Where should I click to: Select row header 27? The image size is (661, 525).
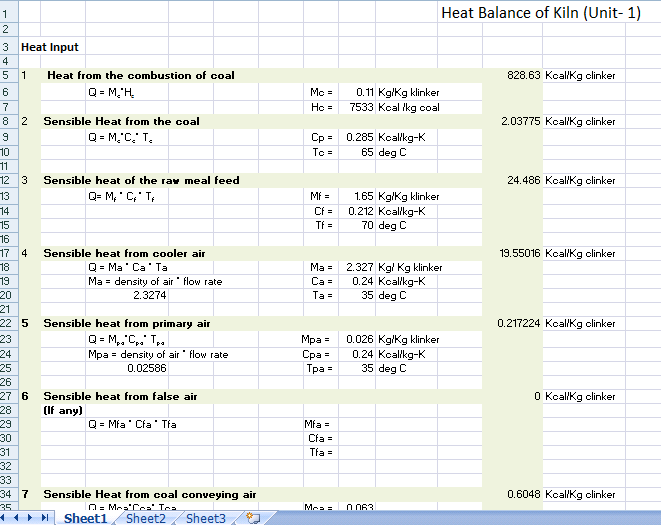[9, 396]
